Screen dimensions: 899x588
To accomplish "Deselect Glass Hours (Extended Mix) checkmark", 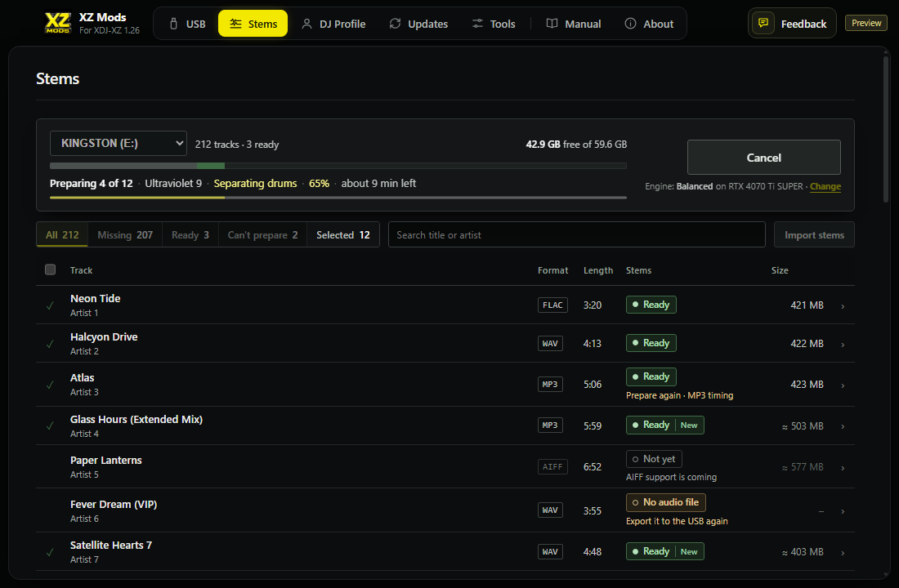I will click(x=51, y=425).
